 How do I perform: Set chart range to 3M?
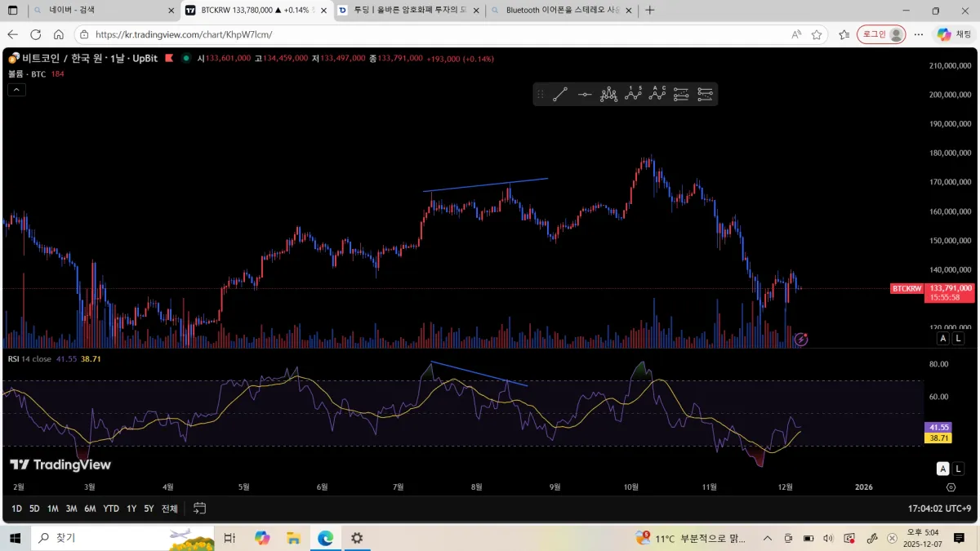pos(71,509)
